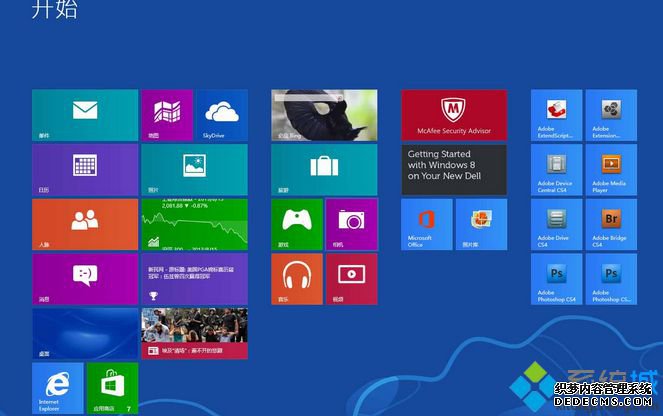Open the Music headphones tile
This screenshot has width=663, height=416.
(x=297, y=279)
